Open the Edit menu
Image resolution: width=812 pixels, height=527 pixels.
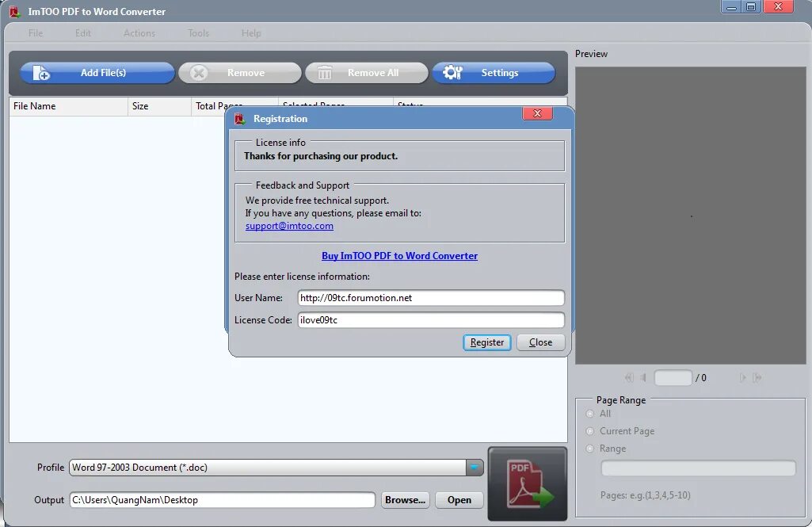(83, 33)
